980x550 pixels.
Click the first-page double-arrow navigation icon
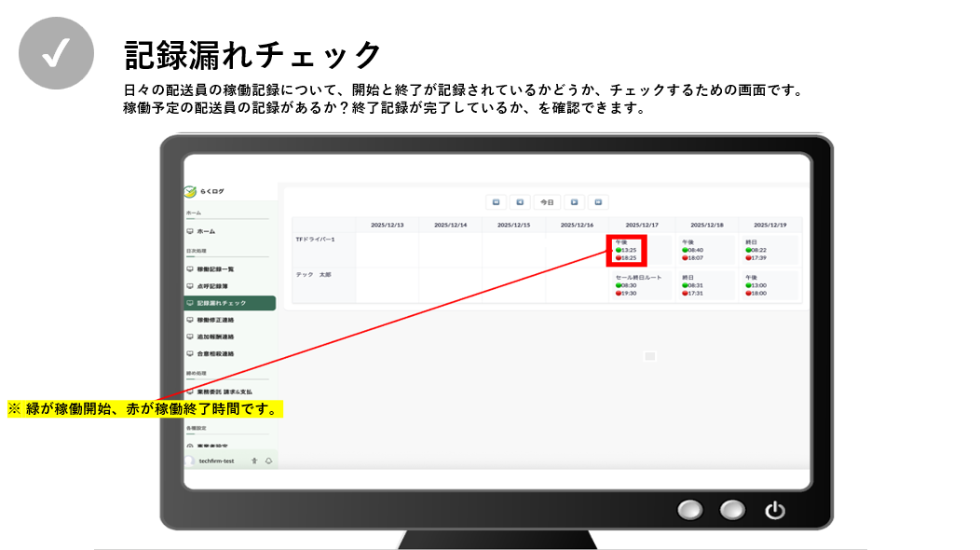(x=497, y=201)
